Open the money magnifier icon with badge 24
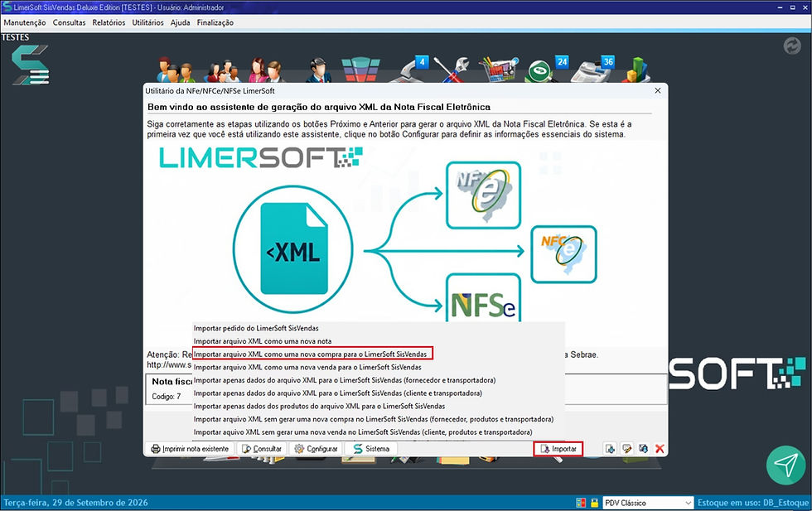The image size is (812, 511). pyautogui.click(x=546, y=69)
